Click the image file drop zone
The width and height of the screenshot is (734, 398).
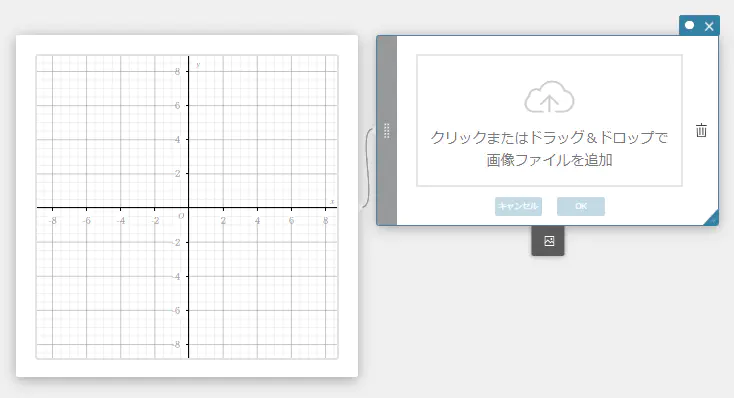[549, 120]
